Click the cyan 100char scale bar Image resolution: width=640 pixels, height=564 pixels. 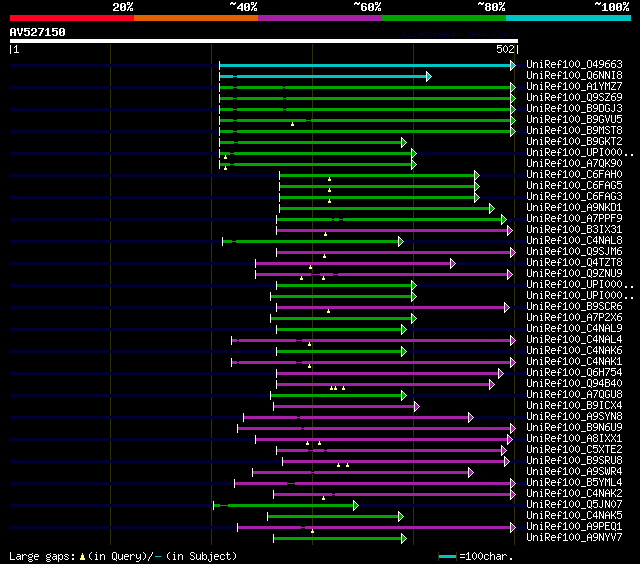(x=447, y=556)
